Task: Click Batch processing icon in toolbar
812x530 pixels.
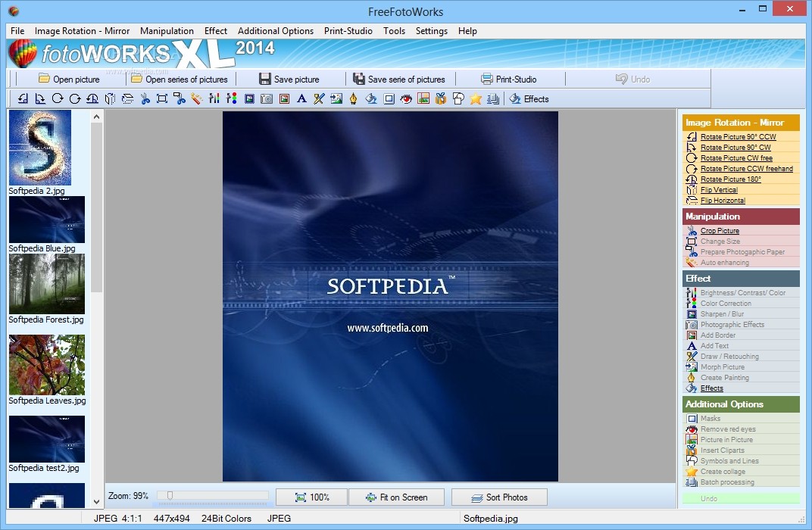Action: point(493,98)
